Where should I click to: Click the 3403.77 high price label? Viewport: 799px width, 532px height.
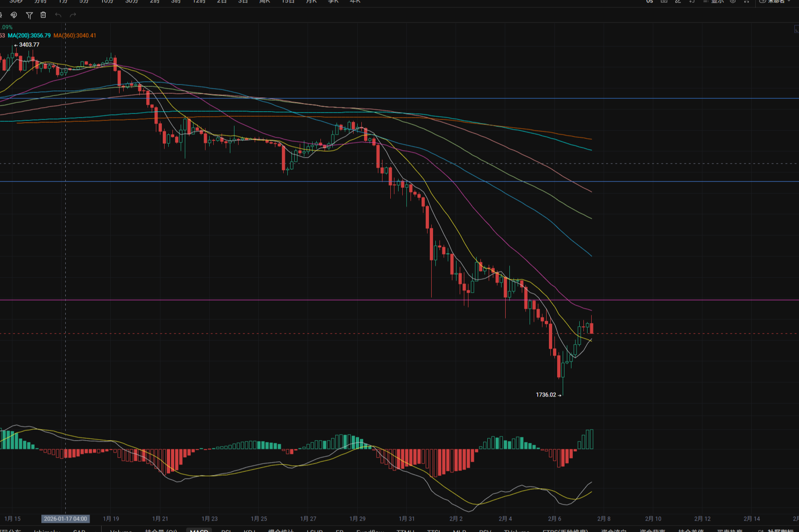[29, 45]
